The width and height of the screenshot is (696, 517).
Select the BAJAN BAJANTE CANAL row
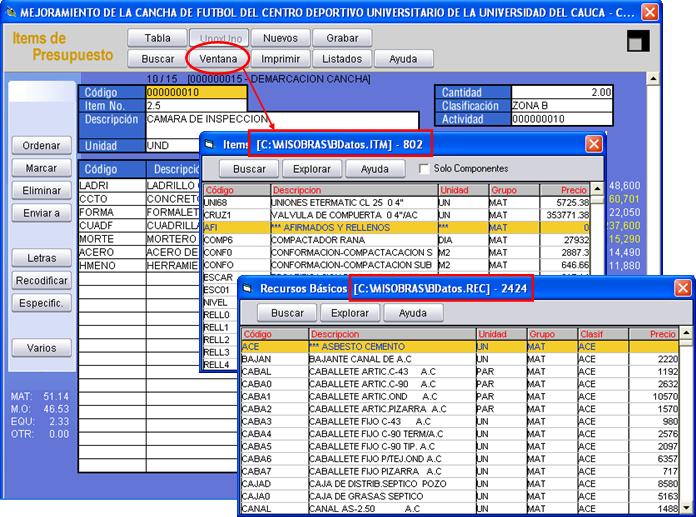460,359
